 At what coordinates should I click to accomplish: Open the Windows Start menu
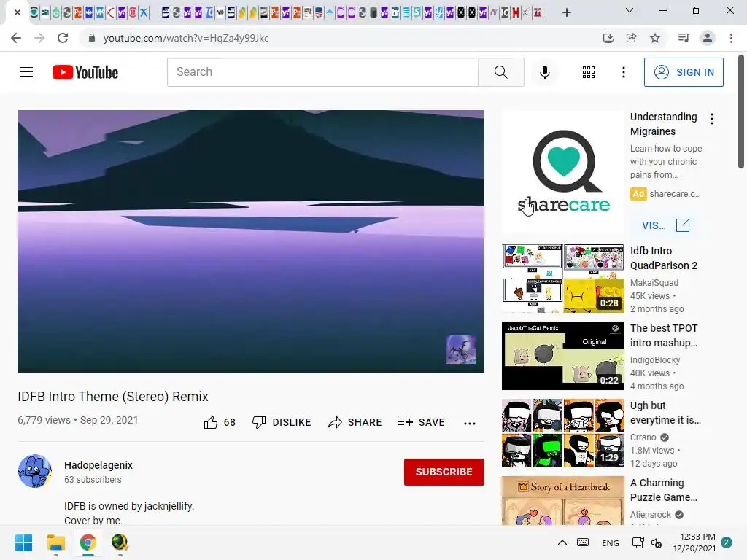click(x=23, y=542)
